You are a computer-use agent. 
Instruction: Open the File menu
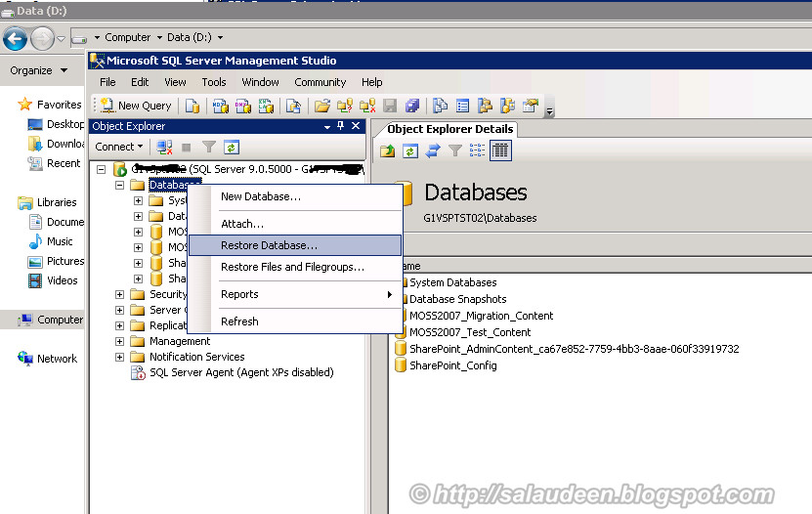click(x=107, y=82)
